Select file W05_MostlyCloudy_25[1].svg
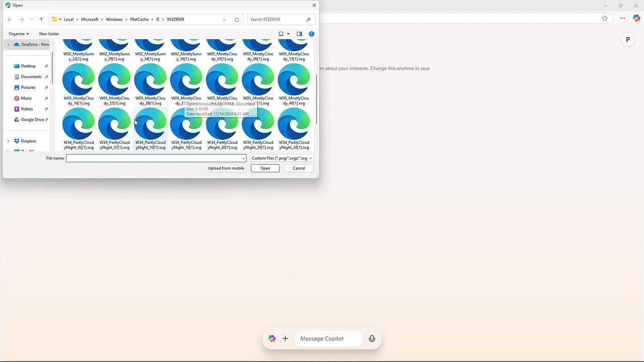The image size is (644, 362). point(114,85)
